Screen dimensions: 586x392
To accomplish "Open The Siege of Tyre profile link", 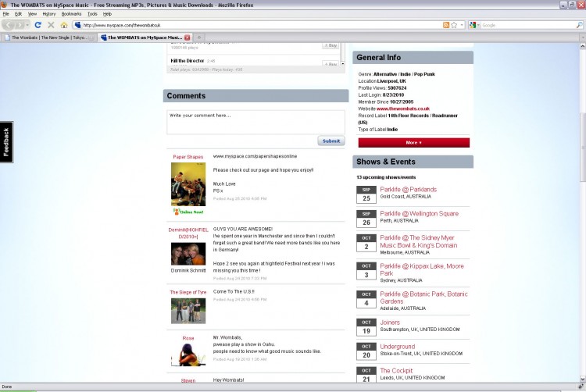I will coord(188,292).
